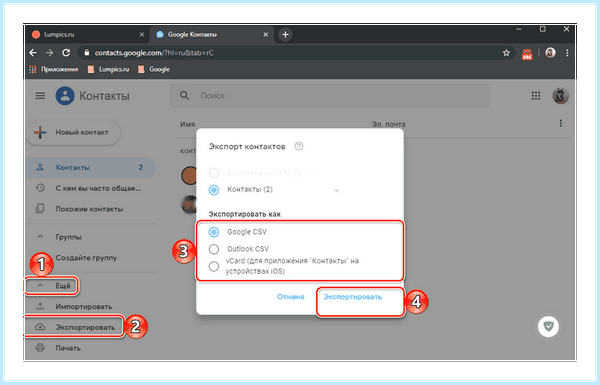Screen dimensions: 600x385
Task: Open the Google account avatar
Action: coord(560,96)
